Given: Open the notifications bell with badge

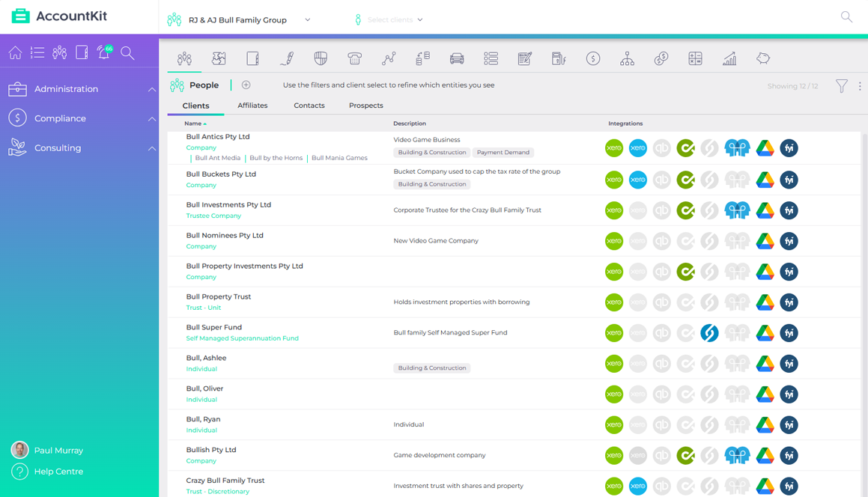Looking at the screenshot, I should click(104, 52).
